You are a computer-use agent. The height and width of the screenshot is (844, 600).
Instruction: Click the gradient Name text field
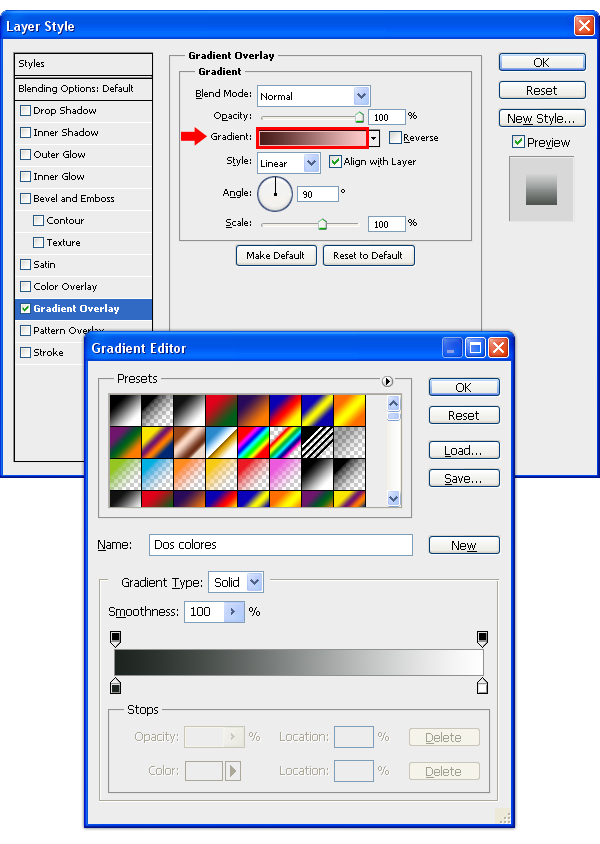[x=281, y=545]
